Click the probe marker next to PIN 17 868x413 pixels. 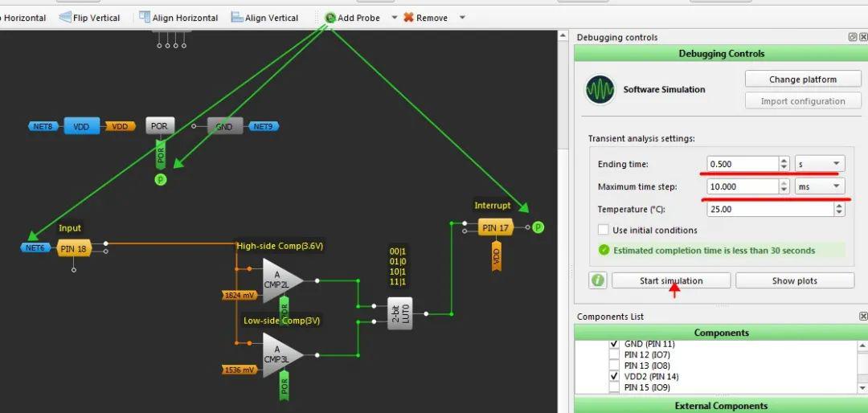538,227
